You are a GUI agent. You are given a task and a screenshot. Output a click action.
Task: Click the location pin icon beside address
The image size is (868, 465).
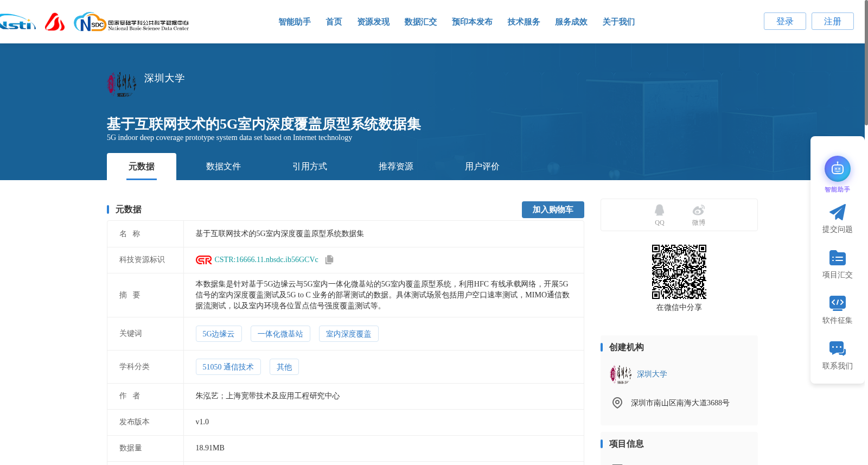coord(617,403)
